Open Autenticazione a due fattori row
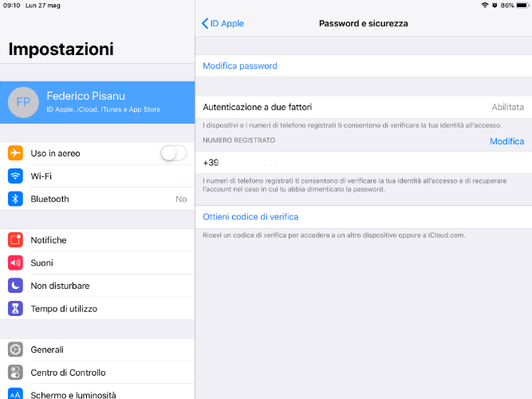 click(364, 107)
